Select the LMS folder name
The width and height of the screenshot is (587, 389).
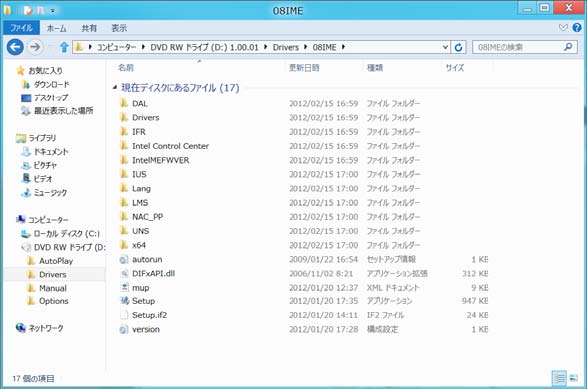pos(140,203)
